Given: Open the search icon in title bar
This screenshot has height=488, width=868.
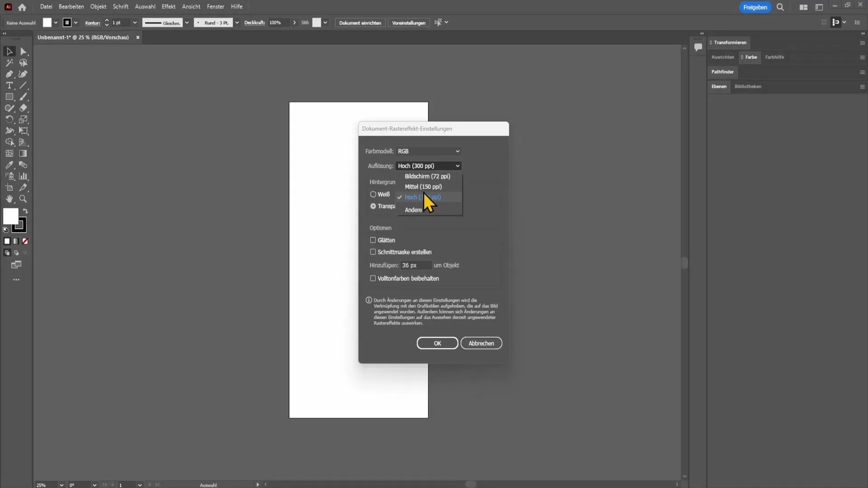Looking at the screenshot, I should point(780,7).
